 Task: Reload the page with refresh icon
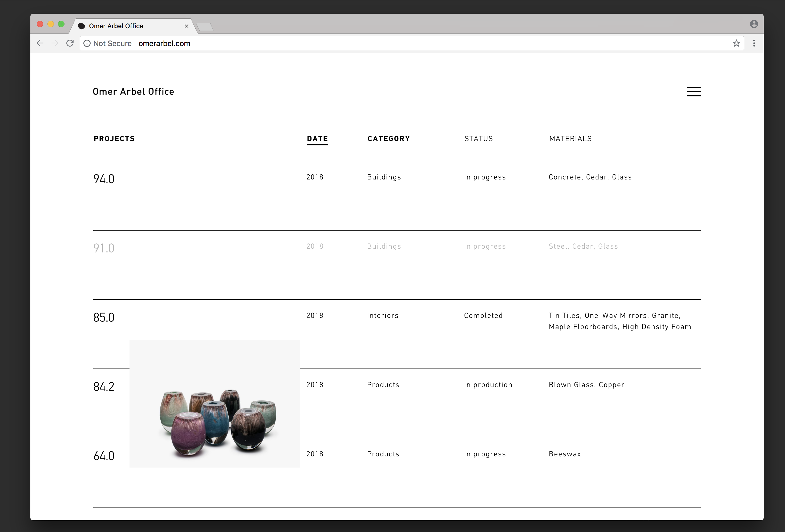[x=70, y=43]
